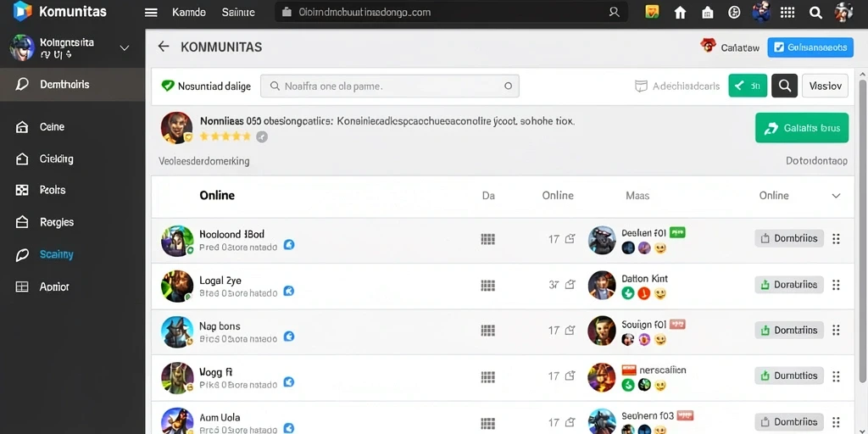
Task: Click the Dumbtiios button in Vogg R row
Action: (x=789, y=376)
